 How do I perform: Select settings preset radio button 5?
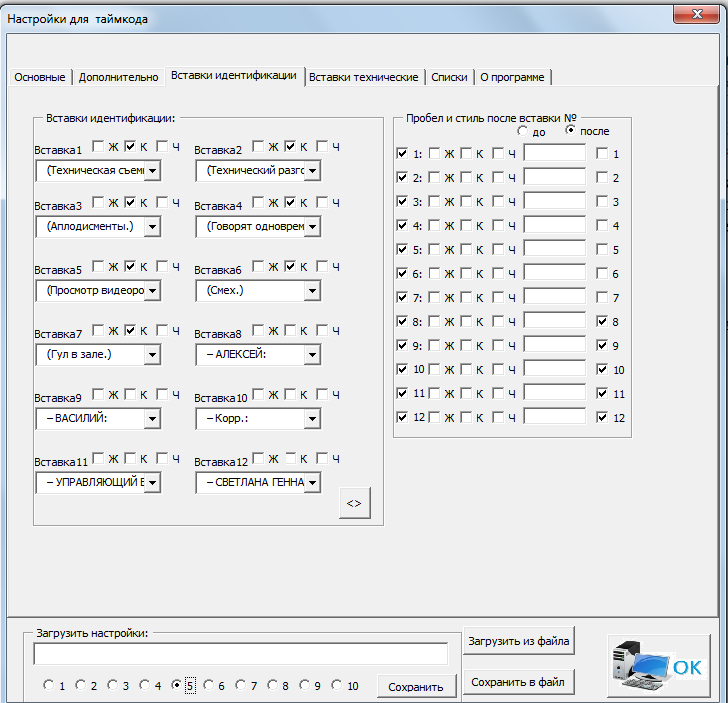point(176,685)
